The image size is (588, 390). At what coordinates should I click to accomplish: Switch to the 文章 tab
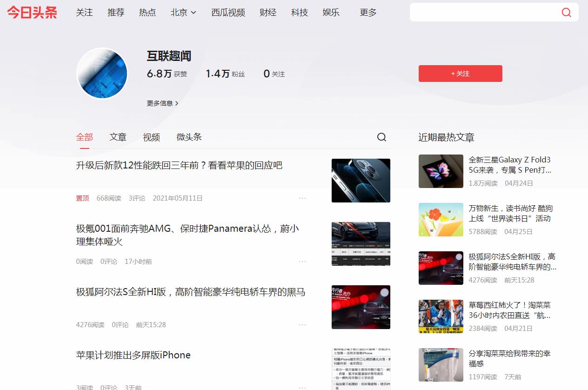118,137
